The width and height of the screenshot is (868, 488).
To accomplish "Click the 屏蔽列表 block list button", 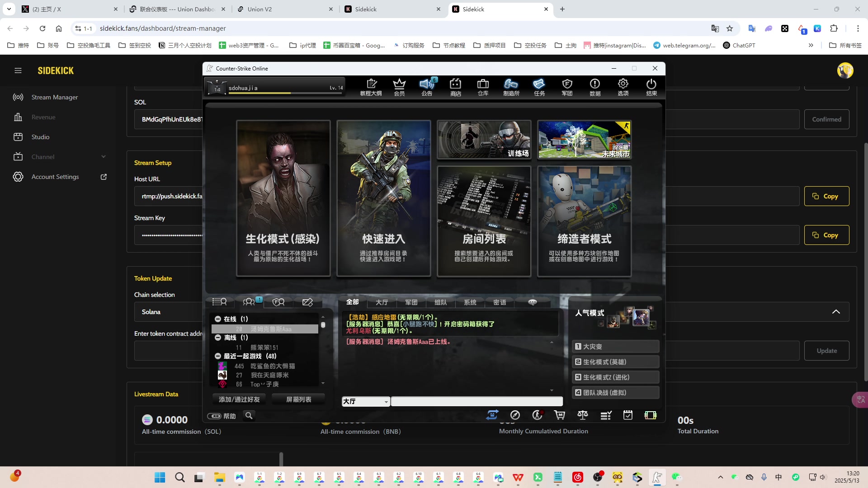I will pos(298,399).
